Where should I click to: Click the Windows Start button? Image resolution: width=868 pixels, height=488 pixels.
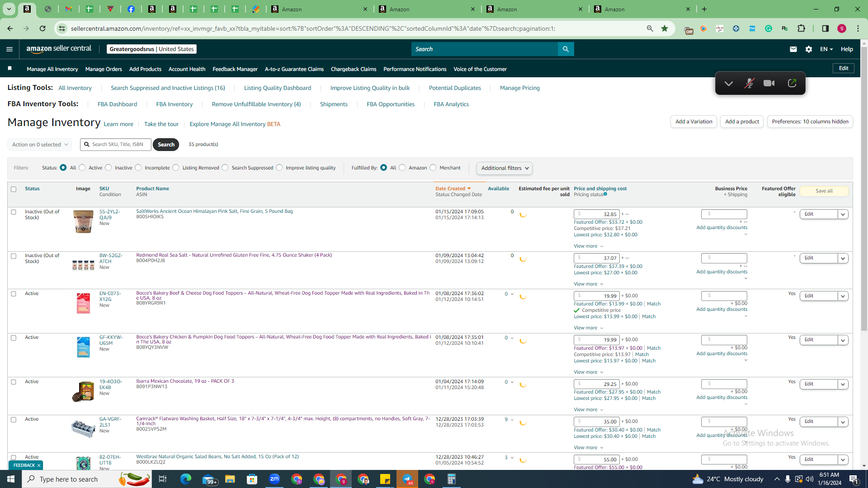(11, 479)
